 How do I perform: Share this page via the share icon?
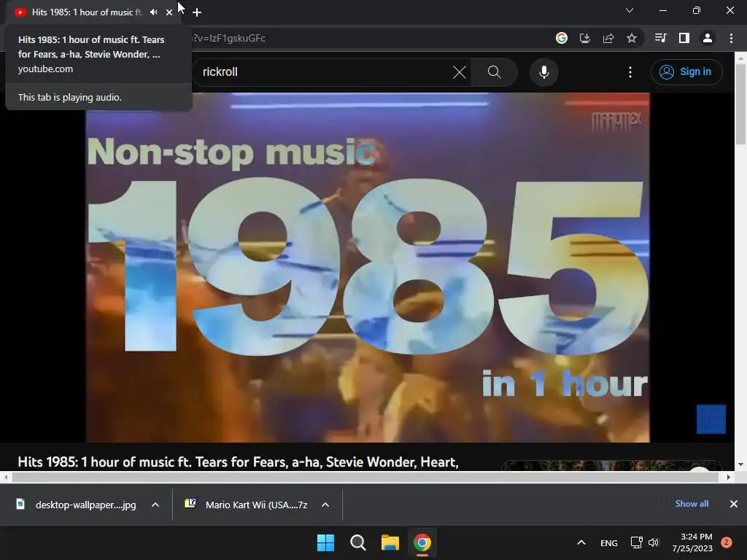(608, 38)
